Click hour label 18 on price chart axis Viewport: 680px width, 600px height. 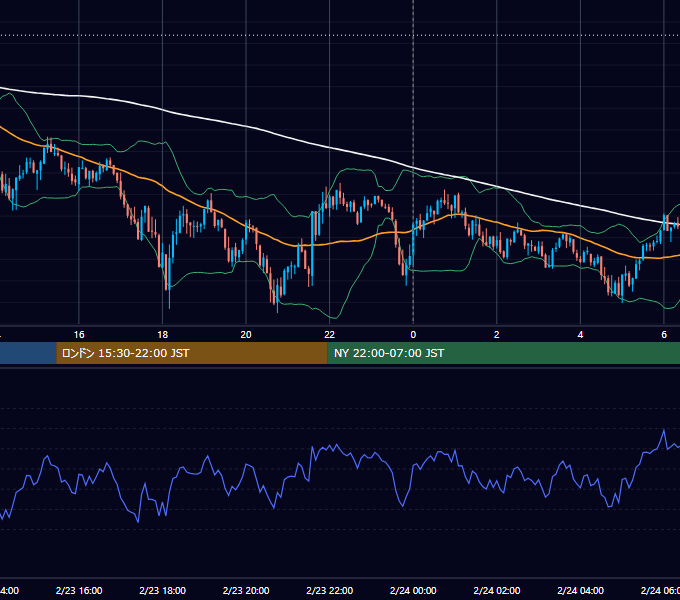[163, 335]
